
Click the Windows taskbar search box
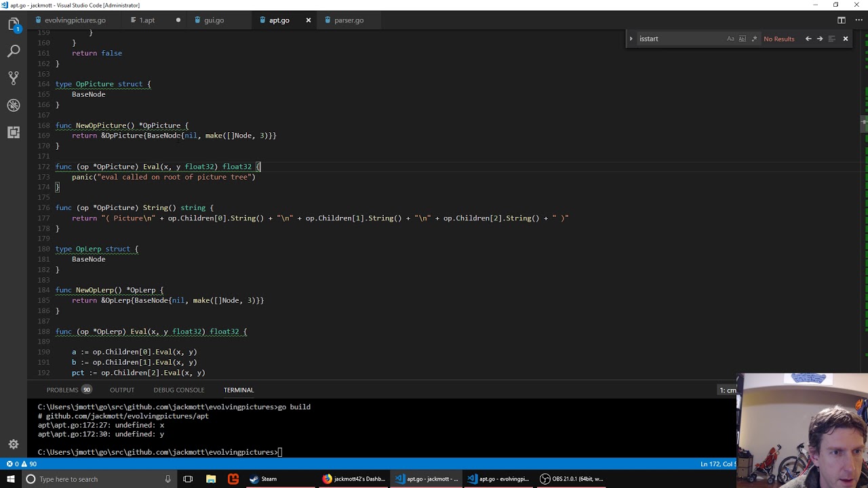(98, 479)
